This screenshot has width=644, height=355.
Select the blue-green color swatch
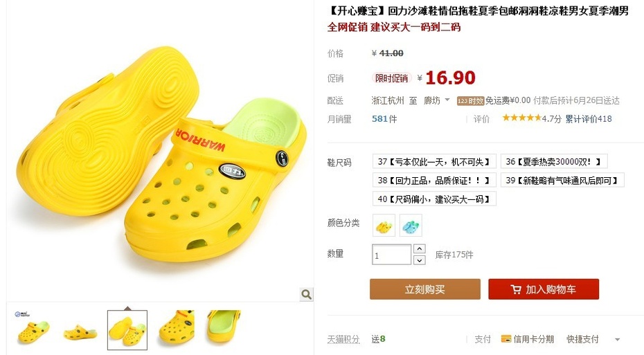[x=411, y=226]
